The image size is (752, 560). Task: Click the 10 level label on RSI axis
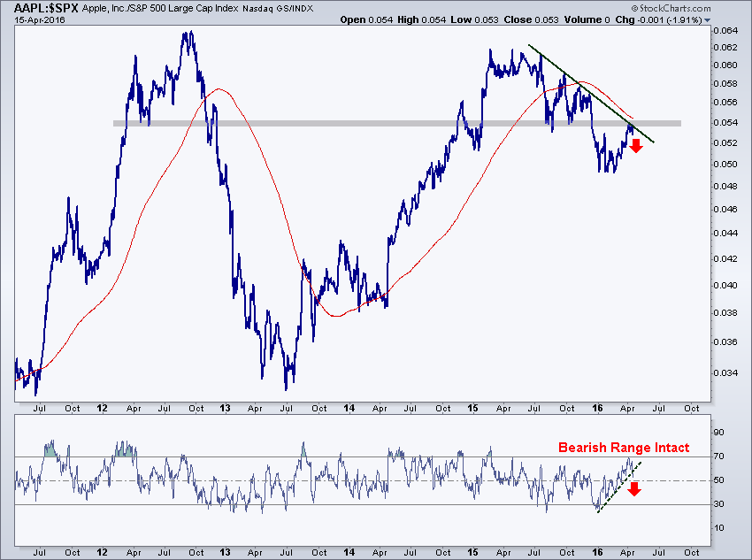[719, 528]
